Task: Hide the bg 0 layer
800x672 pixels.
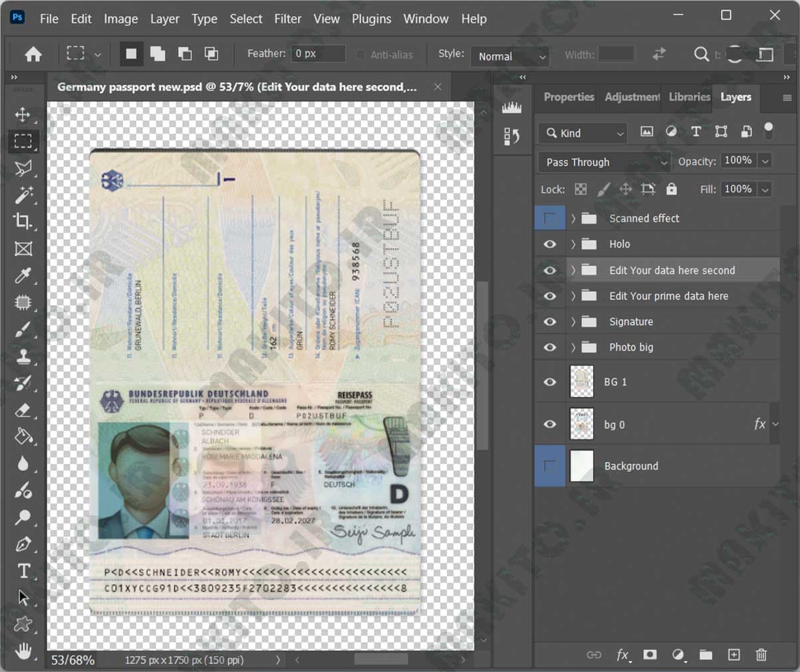Action: 550,424
